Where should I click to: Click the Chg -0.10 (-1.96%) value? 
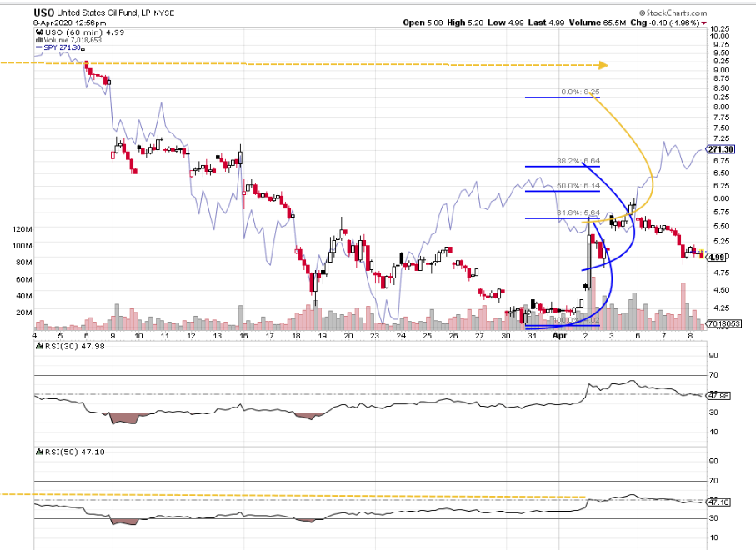[665, 22]
